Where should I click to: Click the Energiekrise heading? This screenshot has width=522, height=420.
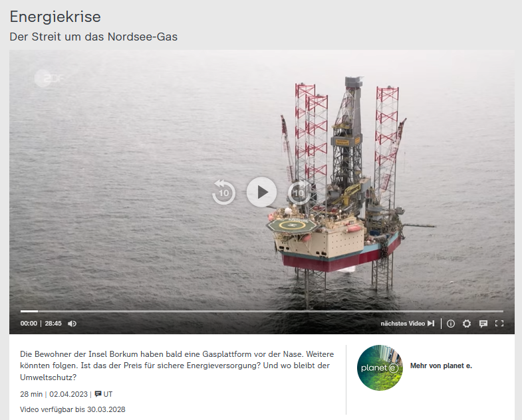tap(55, 17)
